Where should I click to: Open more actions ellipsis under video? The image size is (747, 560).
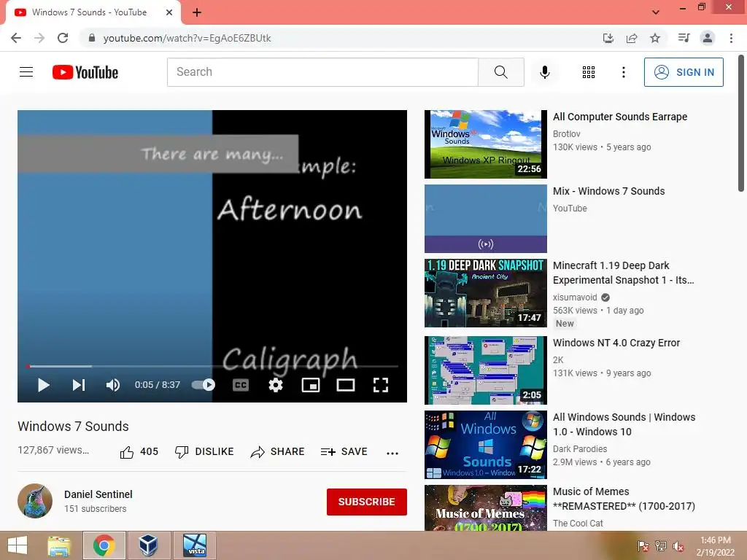click(x=392, y=452)
